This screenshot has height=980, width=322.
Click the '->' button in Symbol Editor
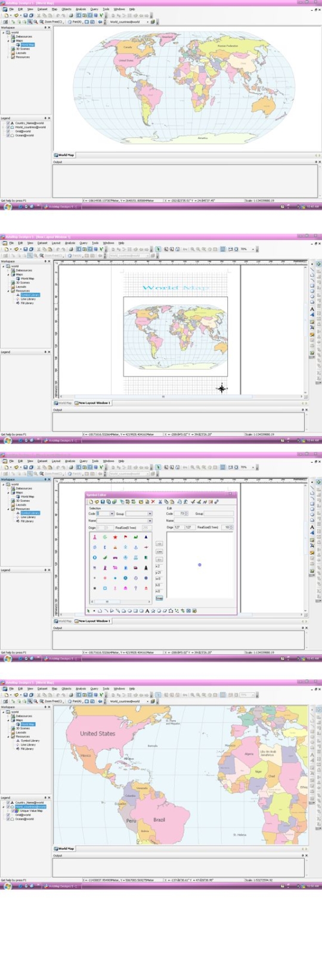159,544
